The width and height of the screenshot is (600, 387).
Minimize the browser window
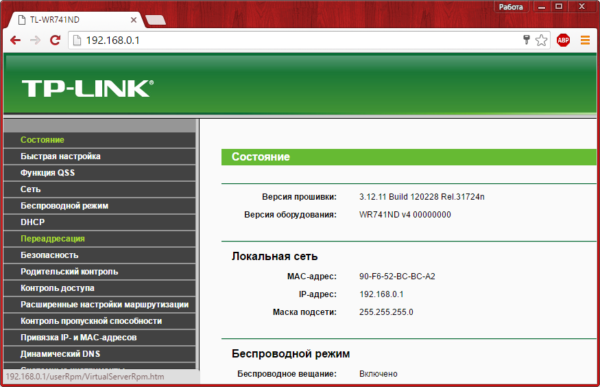tap(541, 7)
